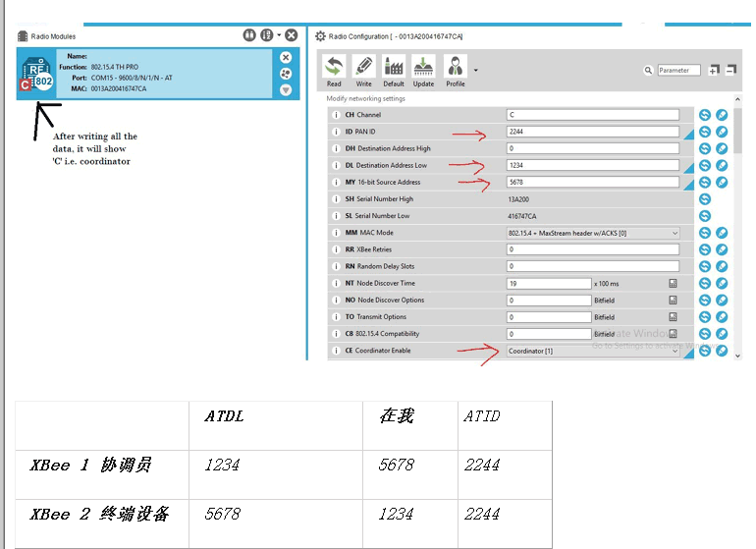
Task: Select the 802.15.4 TH PRO module entry
Action: tap(158, 74)
